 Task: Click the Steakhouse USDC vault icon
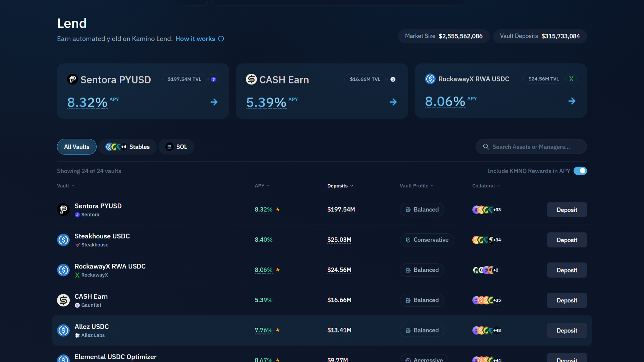[x=63, y=240]
